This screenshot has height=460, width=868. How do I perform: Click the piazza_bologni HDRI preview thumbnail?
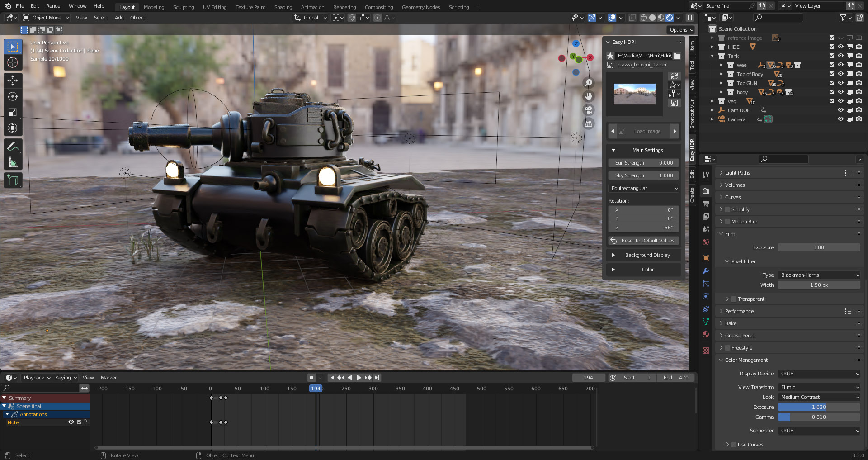click(634, 94)
